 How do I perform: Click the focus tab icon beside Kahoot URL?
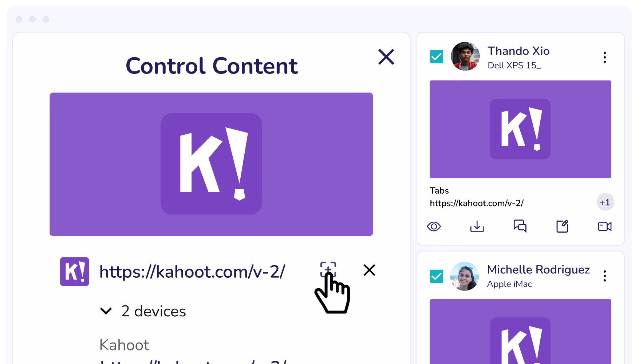click(x=328, y=270)
